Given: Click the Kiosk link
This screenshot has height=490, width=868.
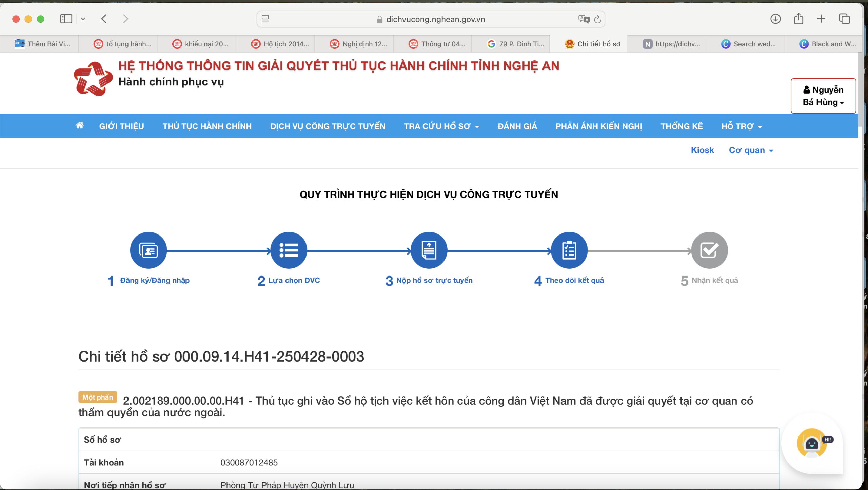Looking at the screenshot, I should click(702, 150).
